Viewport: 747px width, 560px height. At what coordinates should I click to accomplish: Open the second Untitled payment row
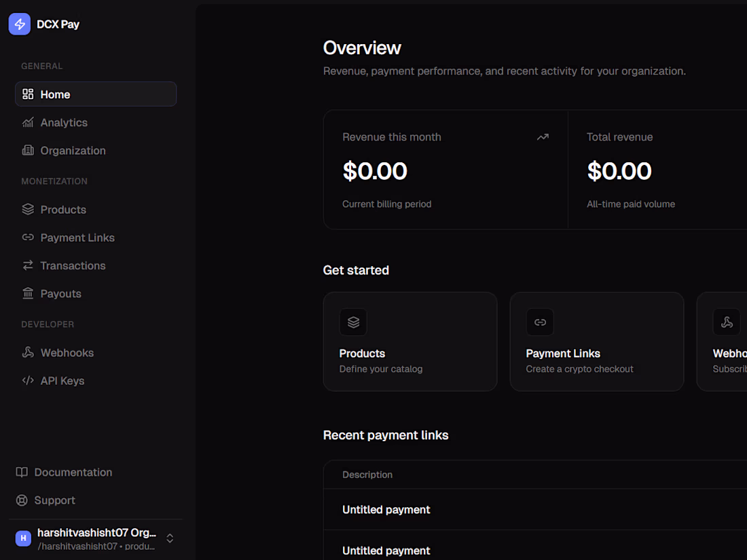(x=535, y=546)
